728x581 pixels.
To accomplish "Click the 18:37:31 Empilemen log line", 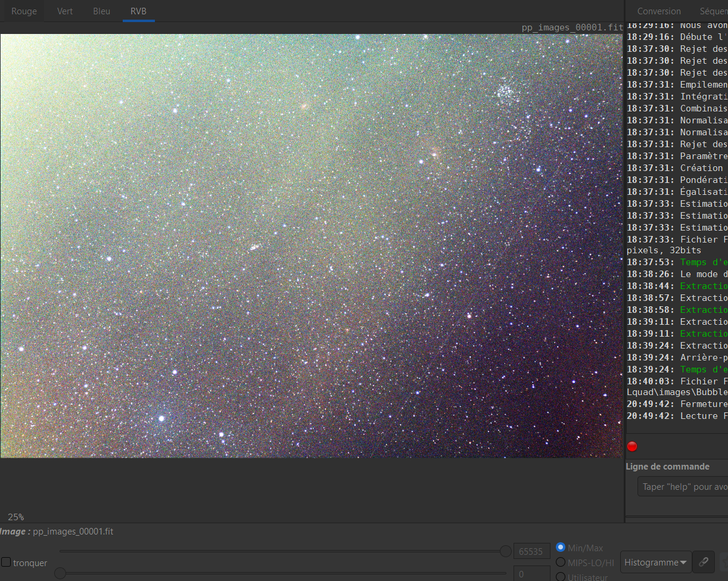I will click(x=677, y=85).
